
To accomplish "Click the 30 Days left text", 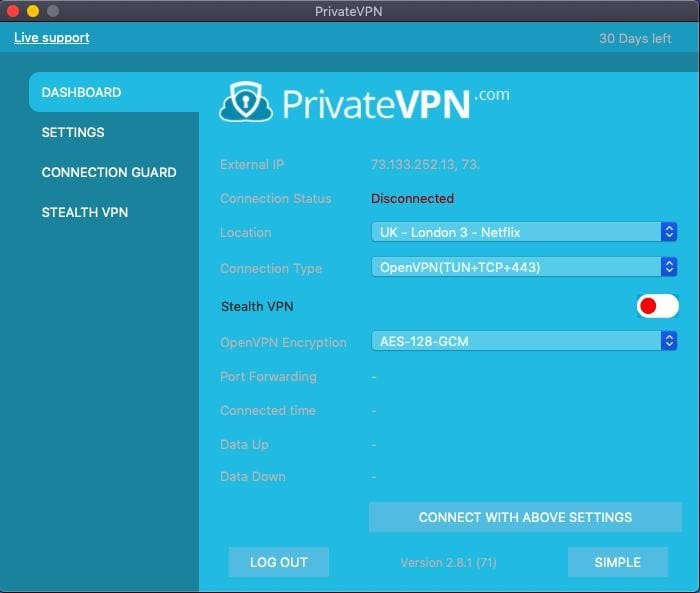I will click(635, 38).
